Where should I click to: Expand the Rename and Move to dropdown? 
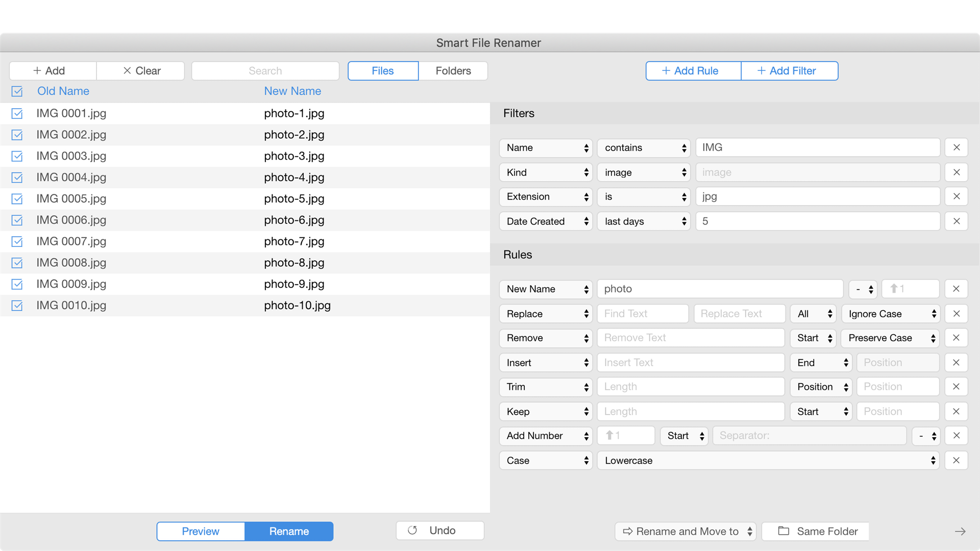(x=685, y=531)
